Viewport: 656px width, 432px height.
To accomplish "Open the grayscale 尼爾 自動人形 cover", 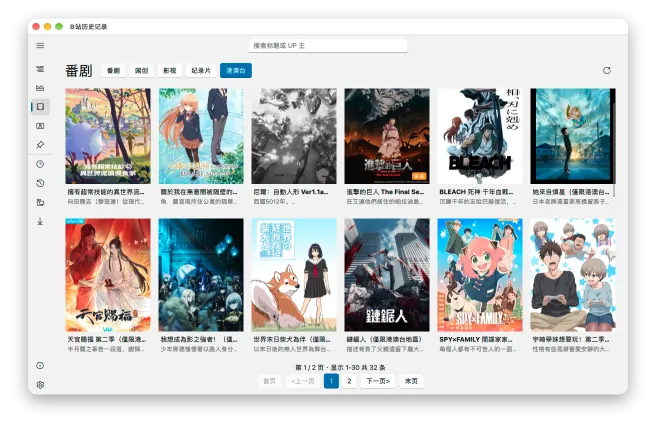I will point(294,136).
